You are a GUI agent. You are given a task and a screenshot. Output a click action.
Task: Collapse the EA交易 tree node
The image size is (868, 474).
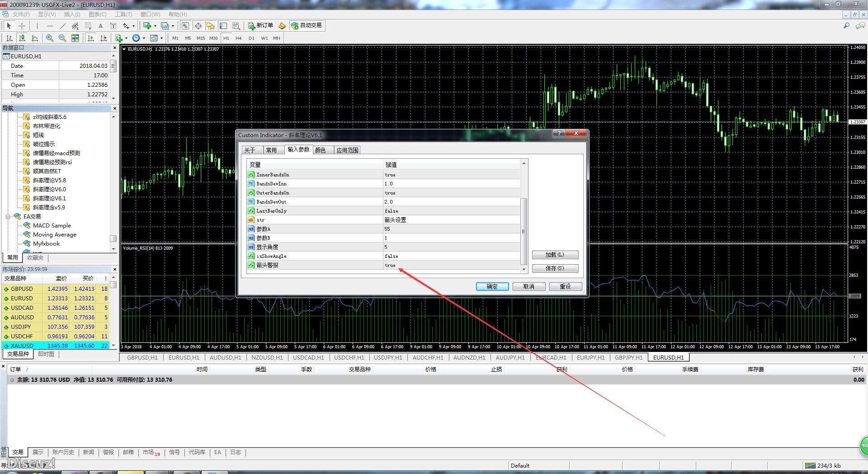click(x=8, y=217)
